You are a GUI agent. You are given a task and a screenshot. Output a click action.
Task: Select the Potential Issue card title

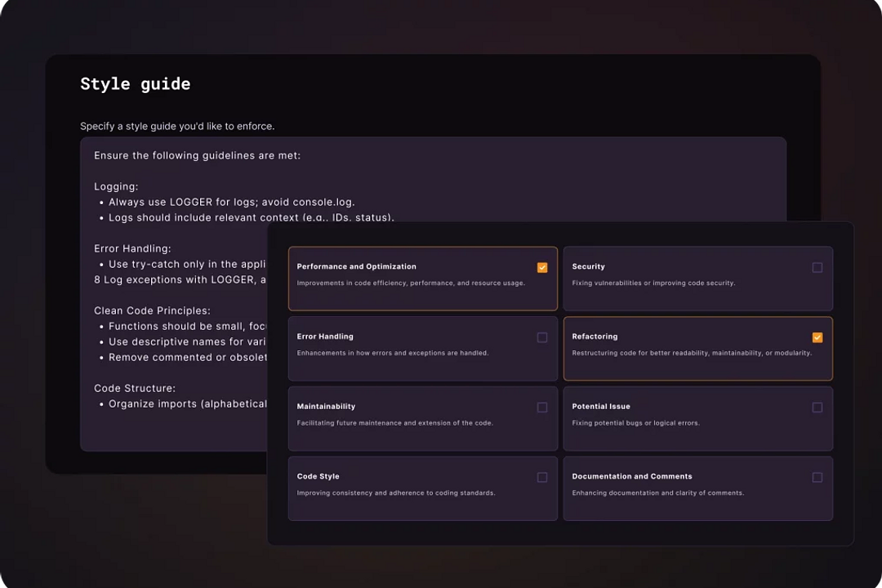point(601,407)
